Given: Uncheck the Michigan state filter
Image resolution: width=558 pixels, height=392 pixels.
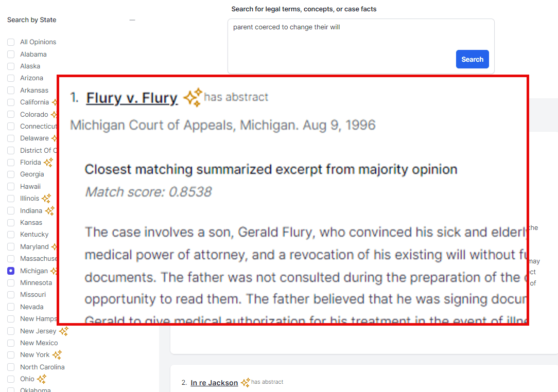Looking at the screenshot, I should (11, 271).
